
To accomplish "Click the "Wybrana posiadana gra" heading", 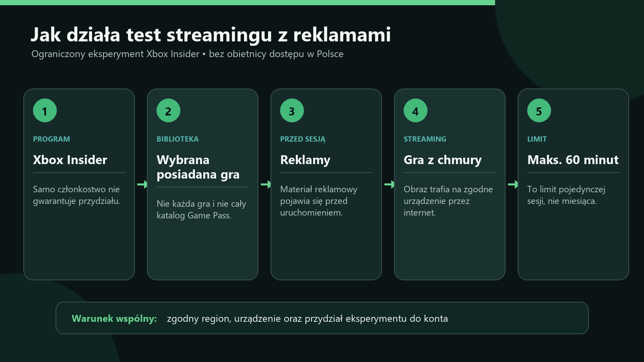I will [198, 167].
